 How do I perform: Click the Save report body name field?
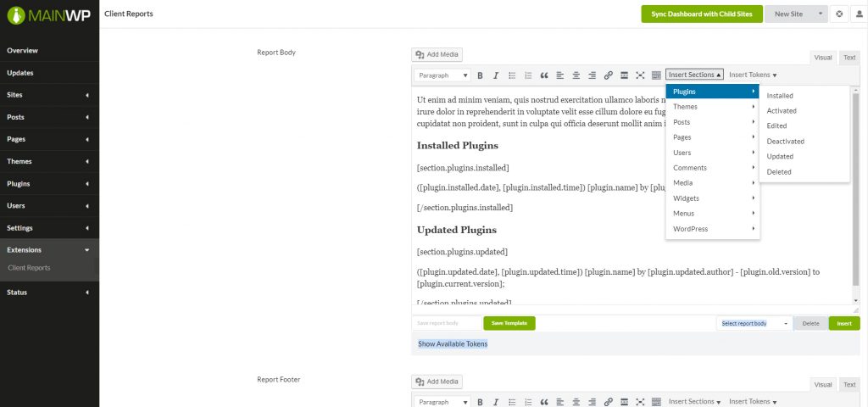(446, 323)
